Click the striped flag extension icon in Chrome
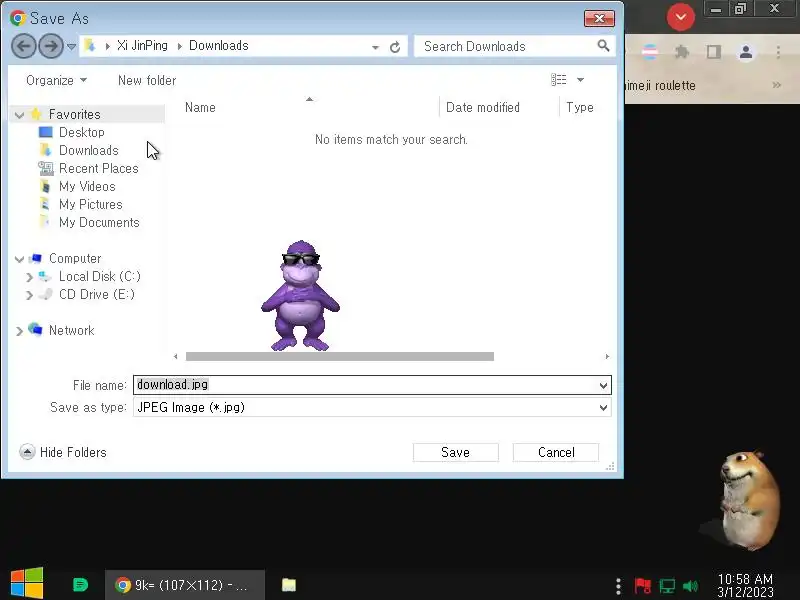Screen dimensions: 800x600 [x=650, y=52]
